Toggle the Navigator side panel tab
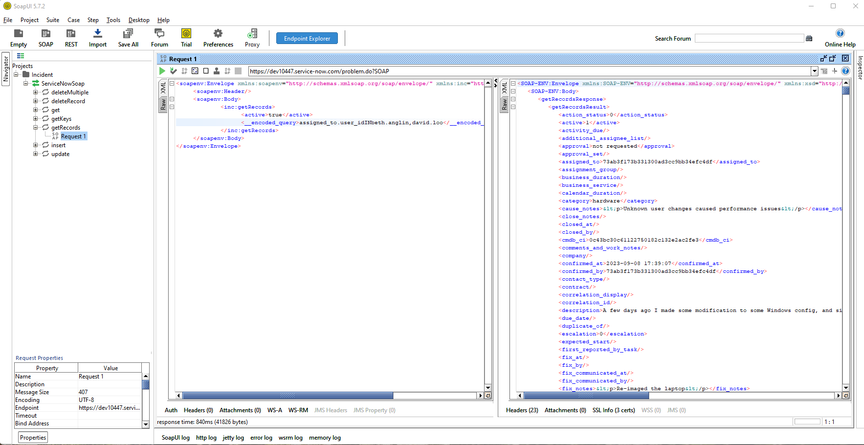Screen dimensions: 864x445 click(6, 69)
